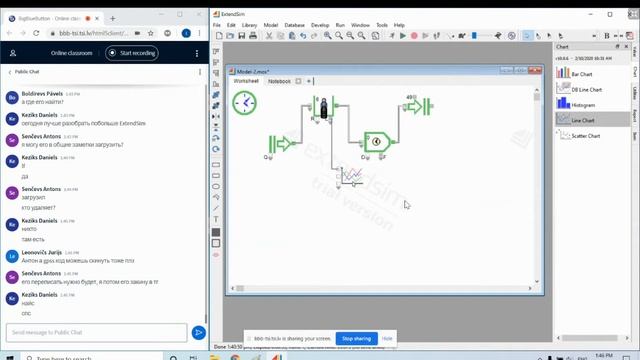This screenshot has height=360, width=640.
Task: Click the first magnifier zoom icon
Action: [x=327, y=36]
